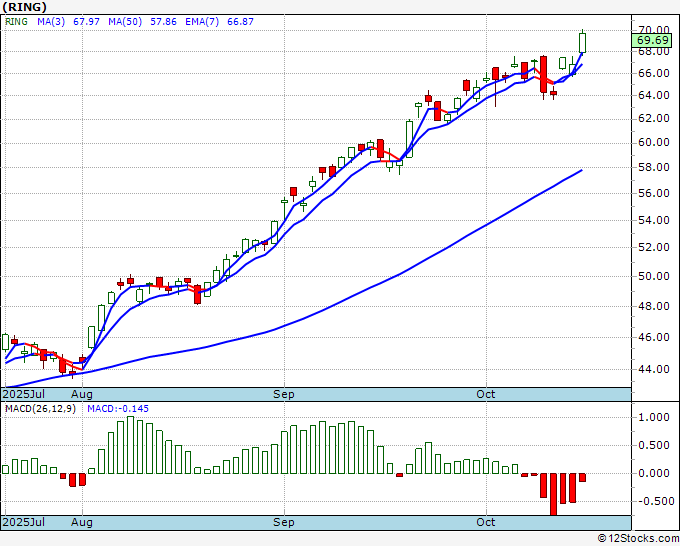Click the Oct label on MACD axis
The width and height of the screenshot is (680, 546).
pyautogui.click(x=486, y=522)
